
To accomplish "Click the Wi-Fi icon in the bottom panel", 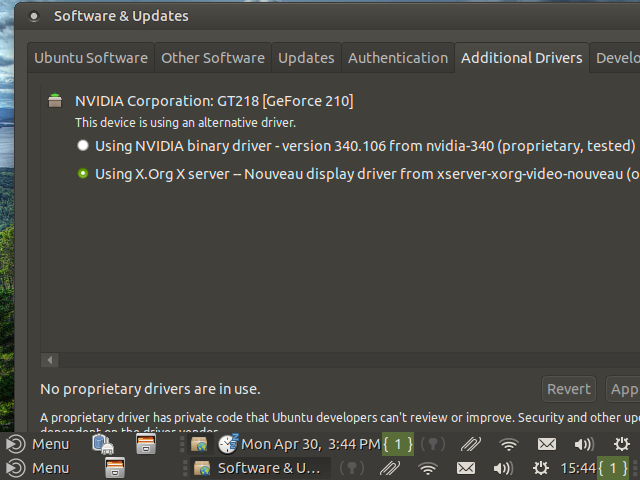I will coord(428,468).
